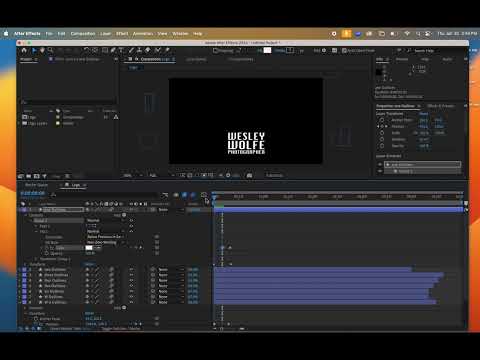
Task: Click the current time indicator on timeline ruler
Action: [214, 197]
